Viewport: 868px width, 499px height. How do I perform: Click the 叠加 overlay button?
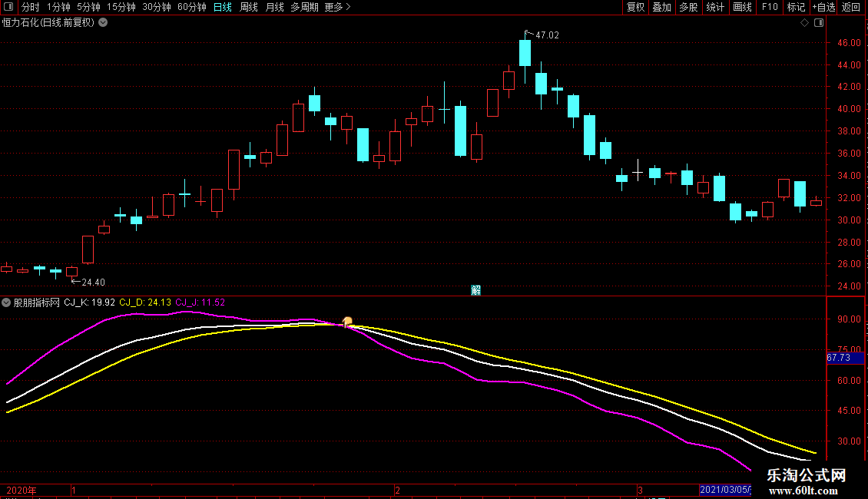(661, 7)
